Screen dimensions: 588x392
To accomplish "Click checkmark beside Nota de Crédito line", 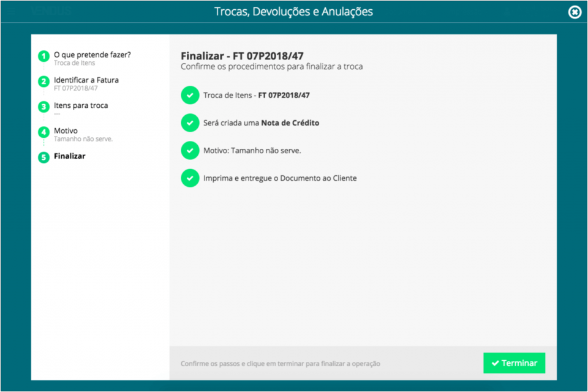I will pos(190,123).
